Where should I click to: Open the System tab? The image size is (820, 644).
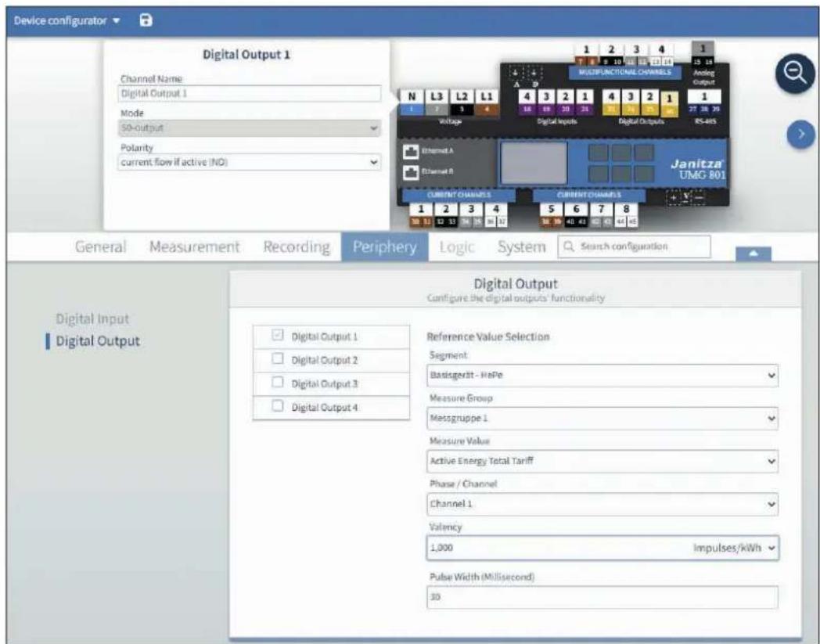pos(521,246)
